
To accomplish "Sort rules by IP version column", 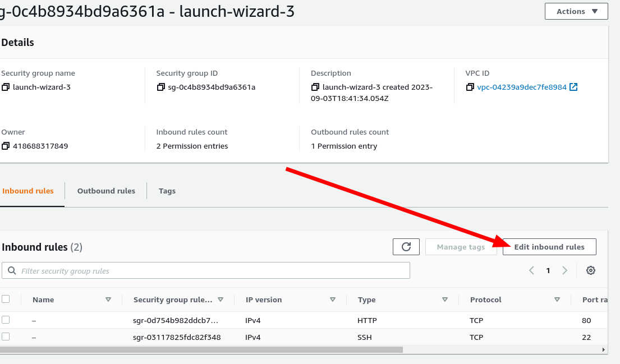I will [x=333, y=300].
